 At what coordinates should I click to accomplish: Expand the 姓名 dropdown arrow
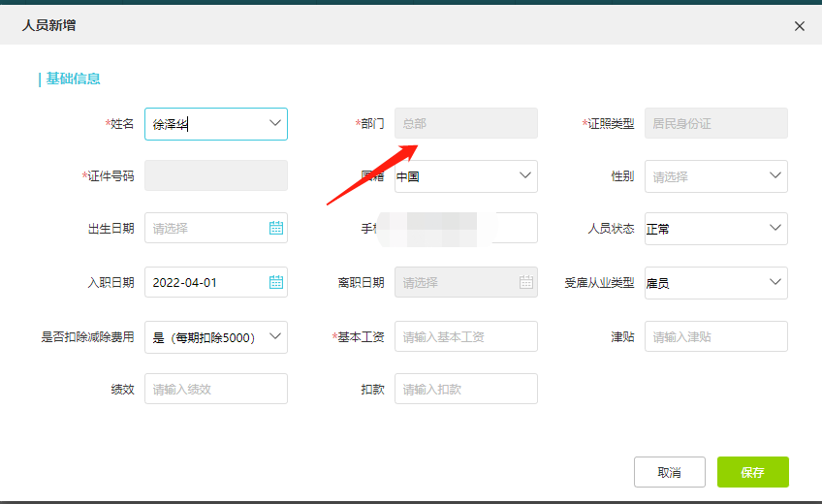[274, 123]
